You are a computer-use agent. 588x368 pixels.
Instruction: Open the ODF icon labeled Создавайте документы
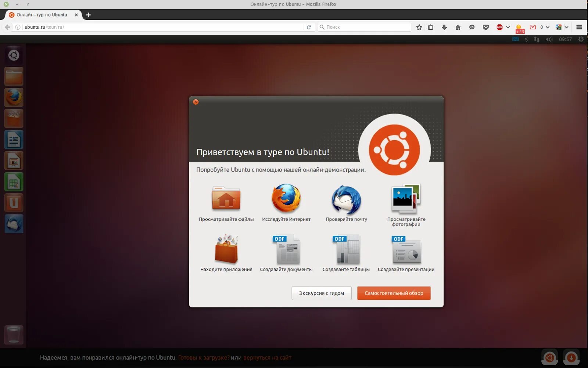tap(286, 250)
